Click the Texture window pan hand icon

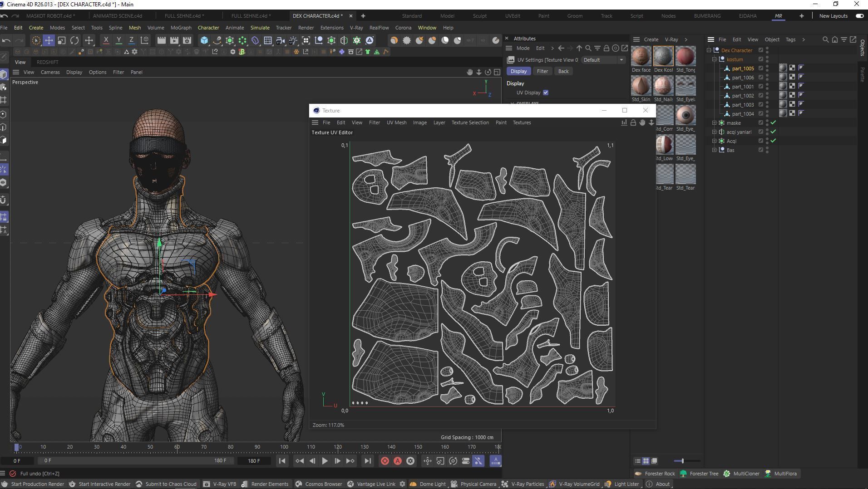pos(642,122)
